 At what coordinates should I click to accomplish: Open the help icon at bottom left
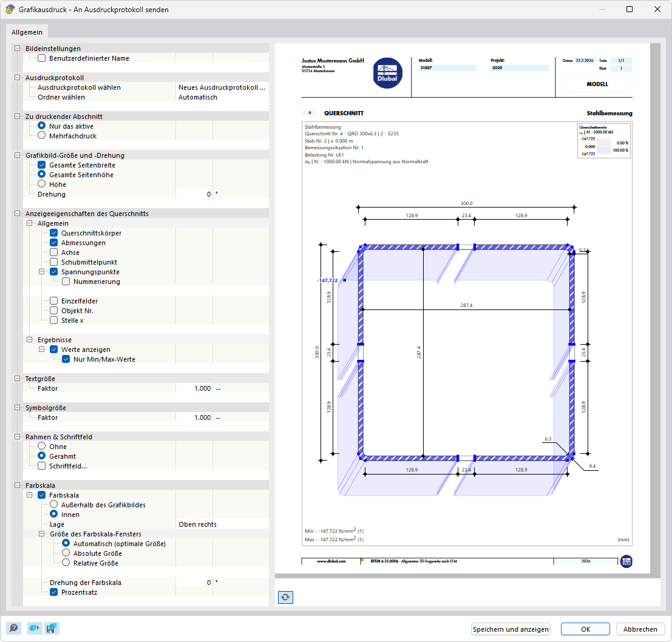click(x=14, y=628)
